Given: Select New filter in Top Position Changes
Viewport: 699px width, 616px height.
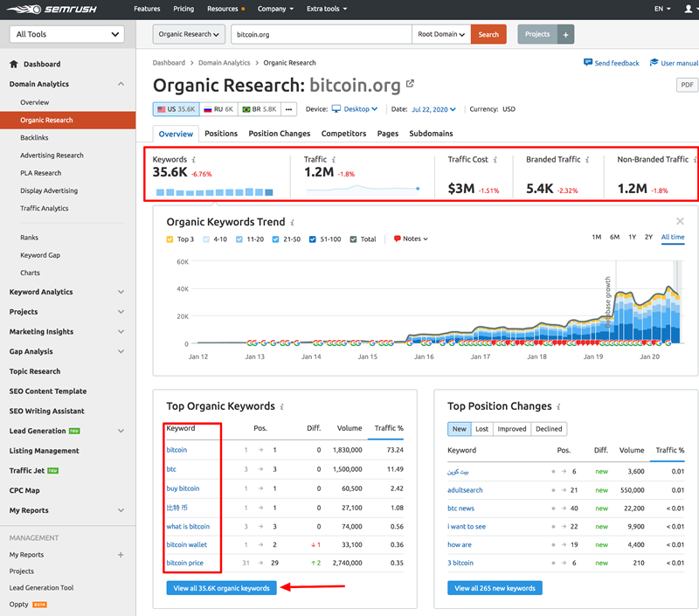Looking at the screenshot, I should coord(460,429).
